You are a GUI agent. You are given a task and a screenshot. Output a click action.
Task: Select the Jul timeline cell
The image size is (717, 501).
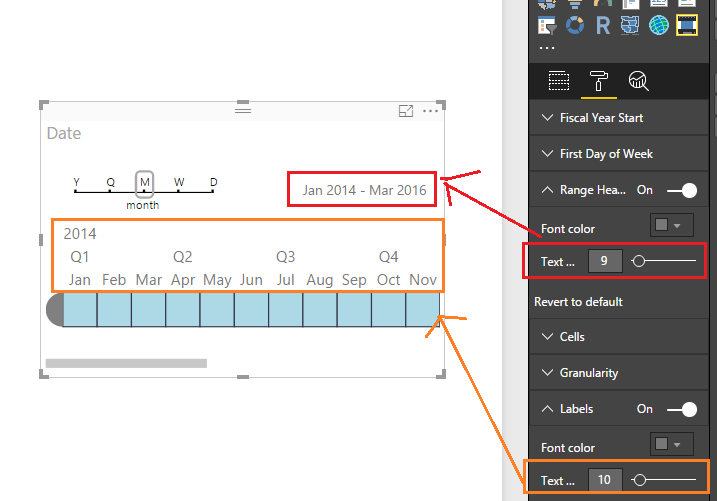[286, 310]
